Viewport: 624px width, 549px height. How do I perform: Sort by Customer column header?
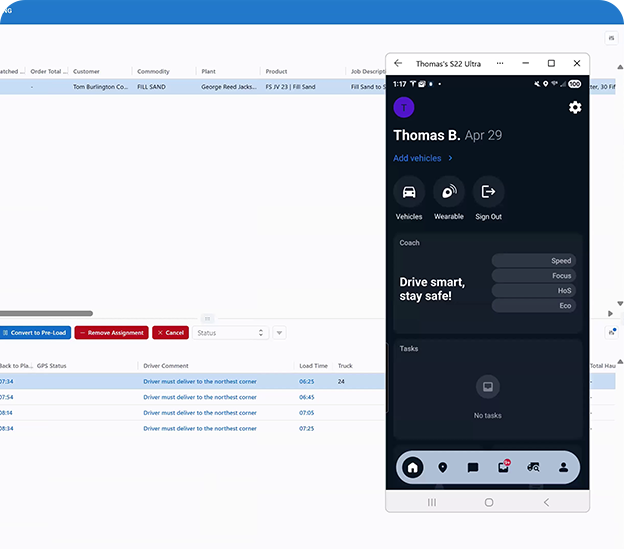coord(86,72)
